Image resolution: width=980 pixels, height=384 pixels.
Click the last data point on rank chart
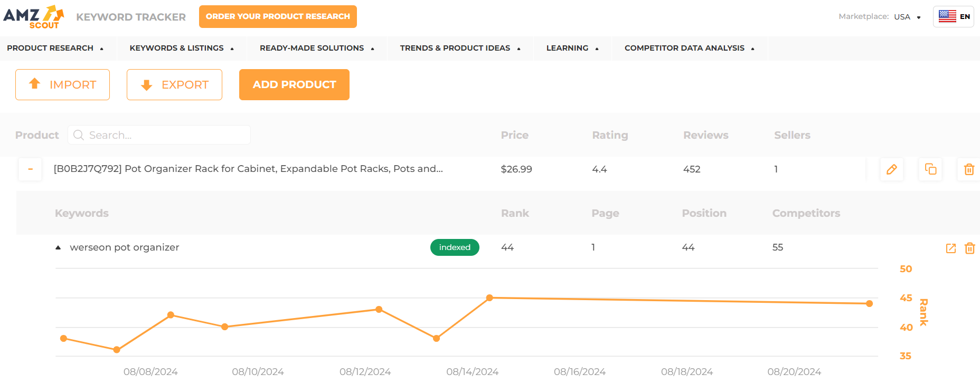(869, 303)
